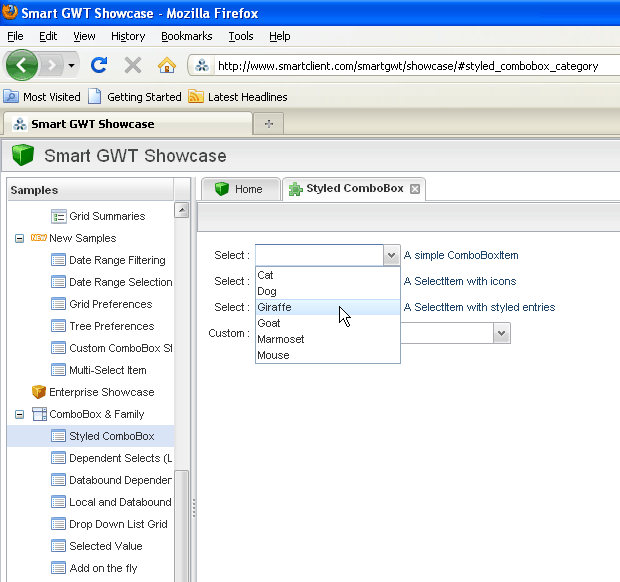Click the Enterprise Showcase cube icon

pyautogui.click(x=39, y=392)
